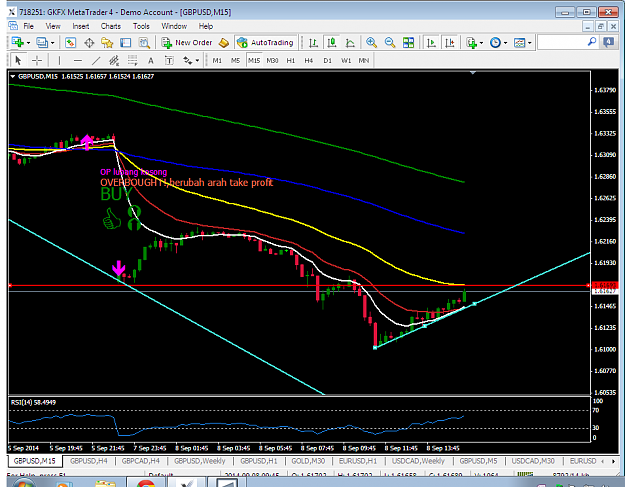Expand the Profiles dropdown arrow
Viewport: 625px width, 487px height.
53,43
